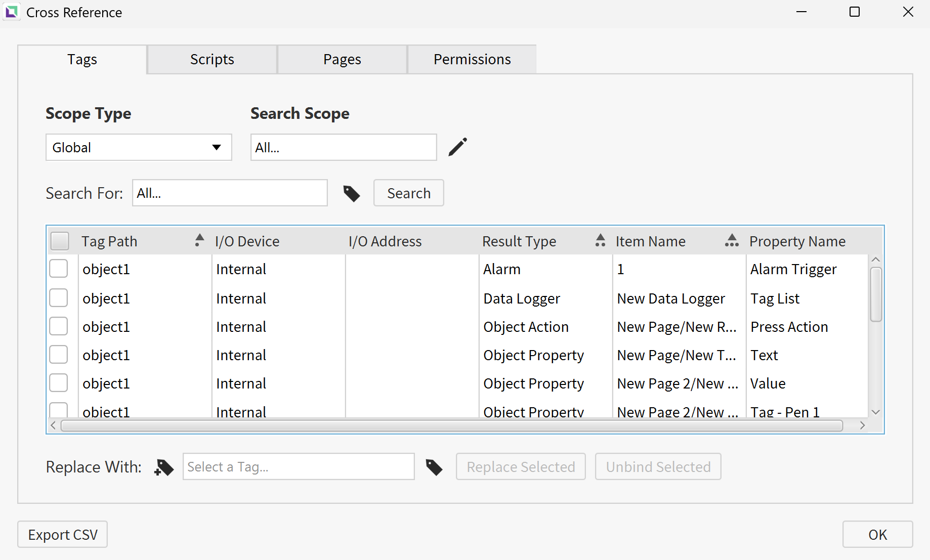This screenshot has height=560, width=930.
Task: Tick the select-all checkbox in table header
Action: (60, 241)
